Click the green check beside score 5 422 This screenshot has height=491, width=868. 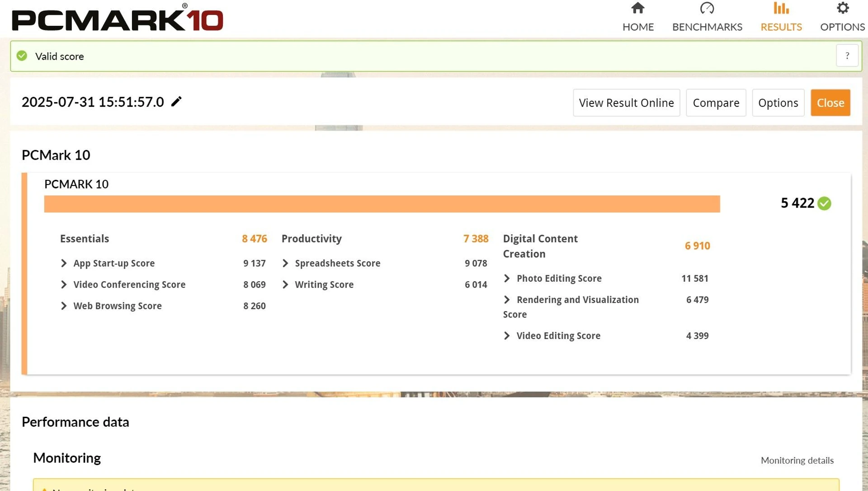click(x=824, y=203)
